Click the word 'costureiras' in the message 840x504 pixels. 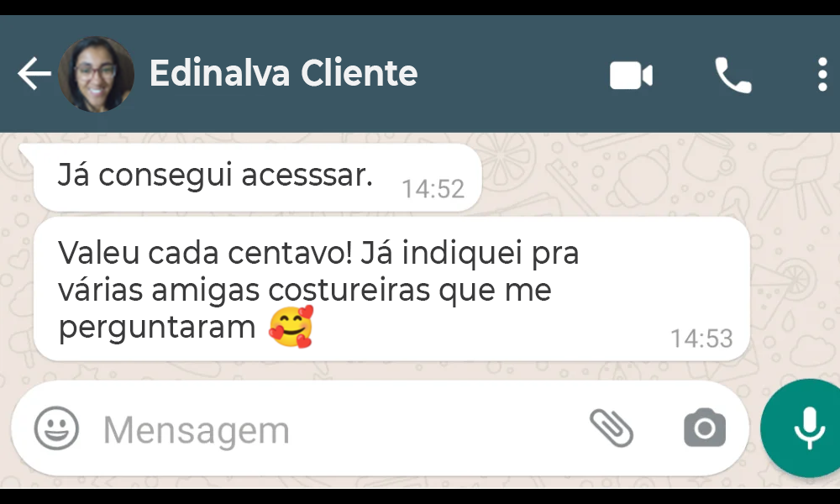[349, 291]
